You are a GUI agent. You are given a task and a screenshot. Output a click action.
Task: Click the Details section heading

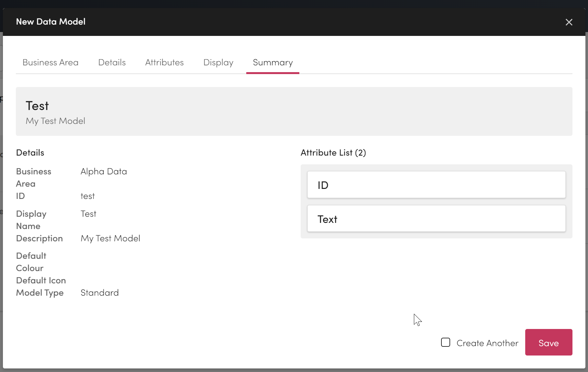[x=30, y=153]
